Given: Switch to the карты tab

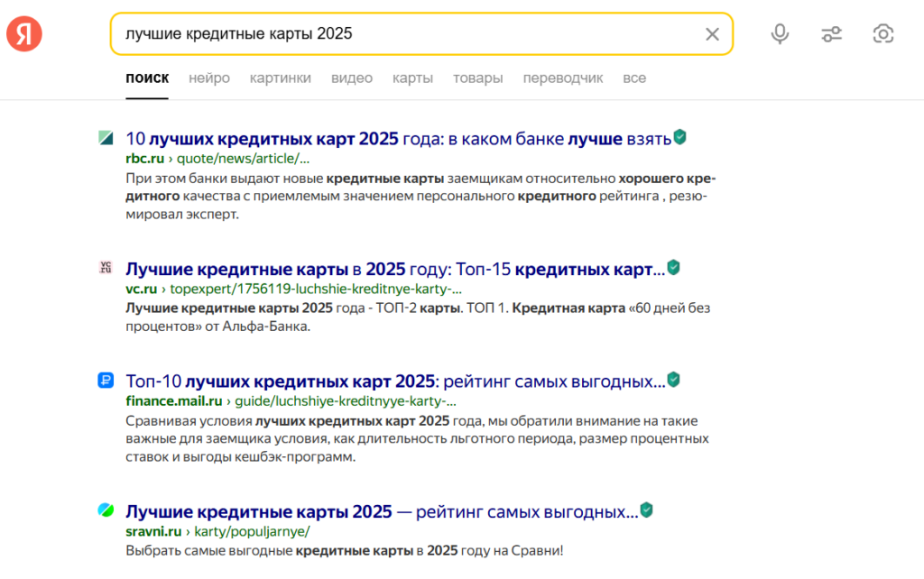Looking at the screenshot, I should point(412,78).
